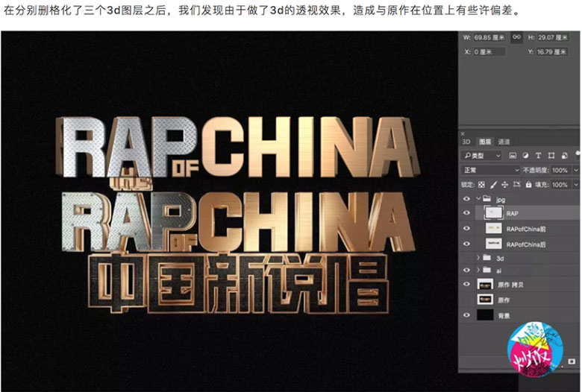Select the 3d group folder icon

[x=487, y=257]
